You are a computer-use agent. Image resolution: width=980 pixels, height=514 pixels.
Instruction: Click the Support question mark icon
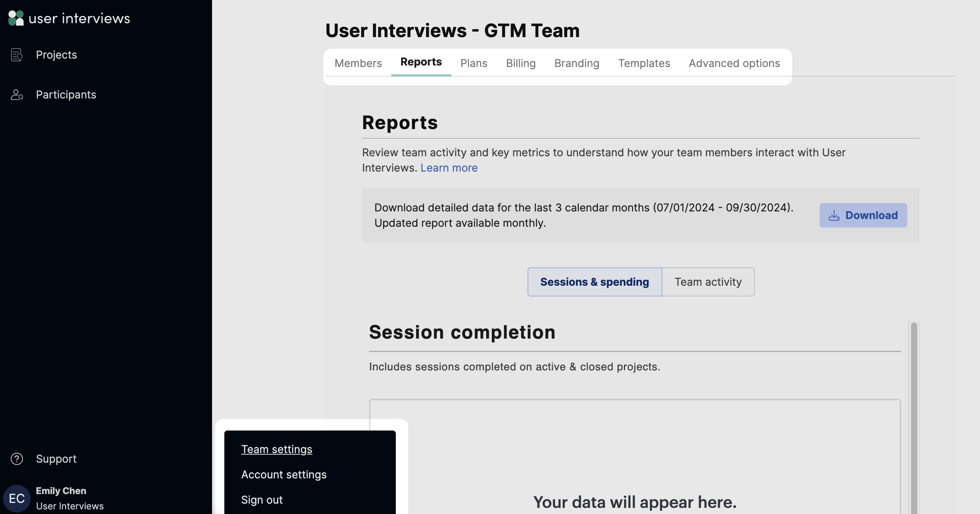click(x=17, y=459)
